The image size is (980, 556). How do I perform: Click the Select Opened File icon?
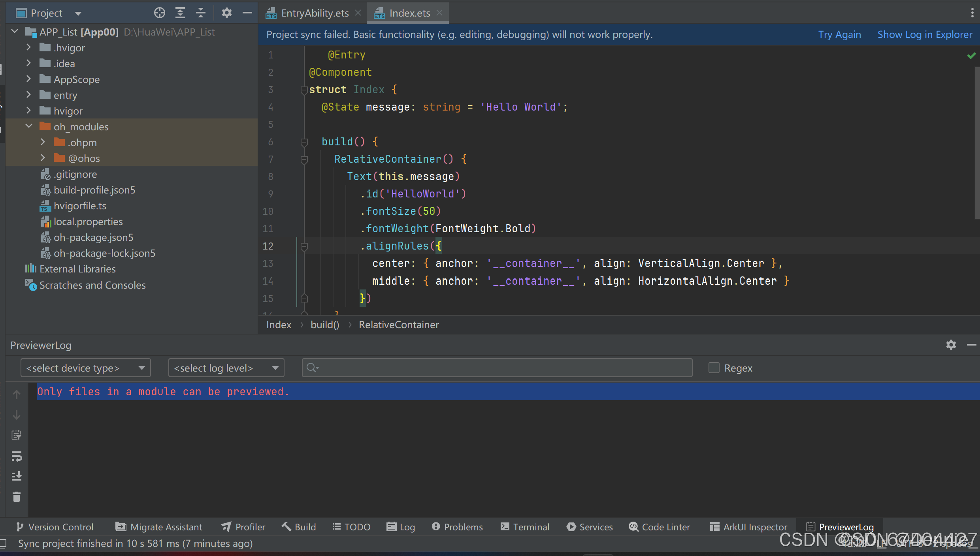[x=159, y=13]
